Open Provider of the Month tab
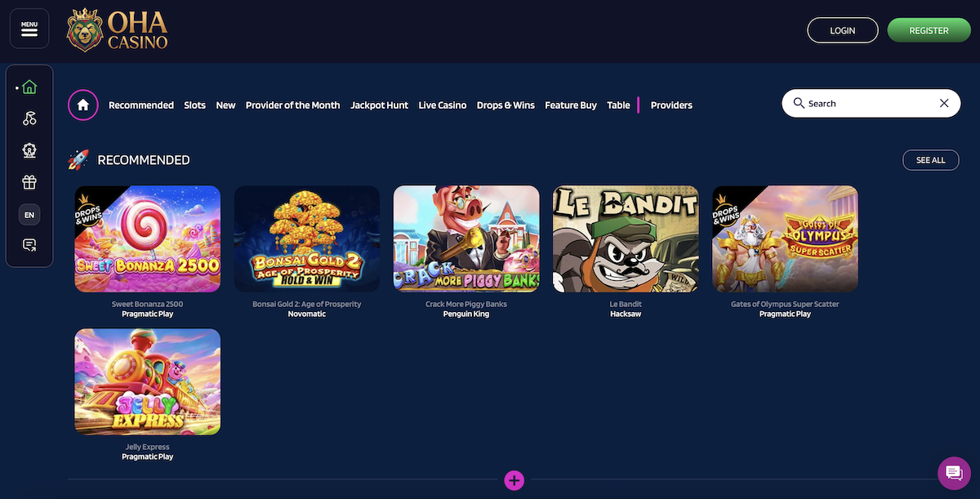The height and width of the screenshot is (499, 980). click(292, 105)
